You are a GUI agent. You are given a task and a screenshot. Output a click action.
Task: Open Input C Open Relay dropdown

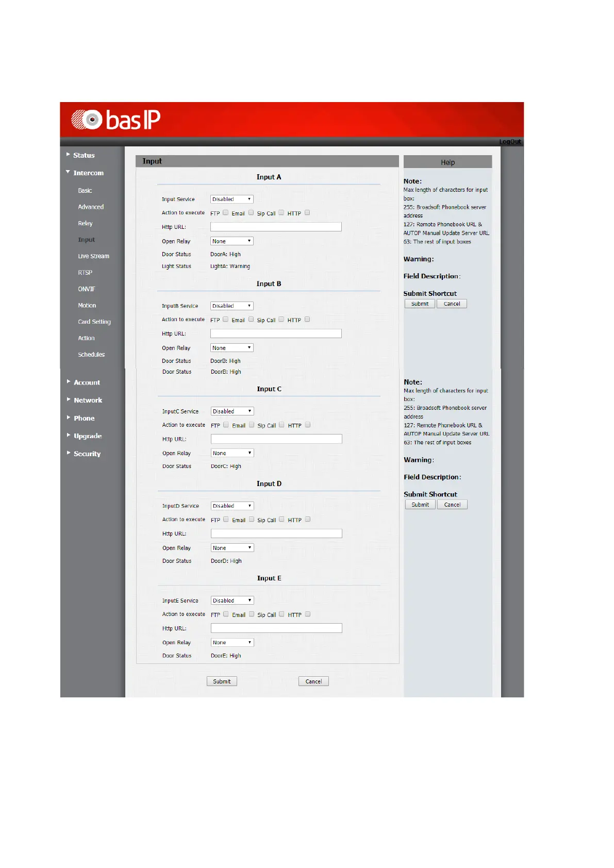233,453
